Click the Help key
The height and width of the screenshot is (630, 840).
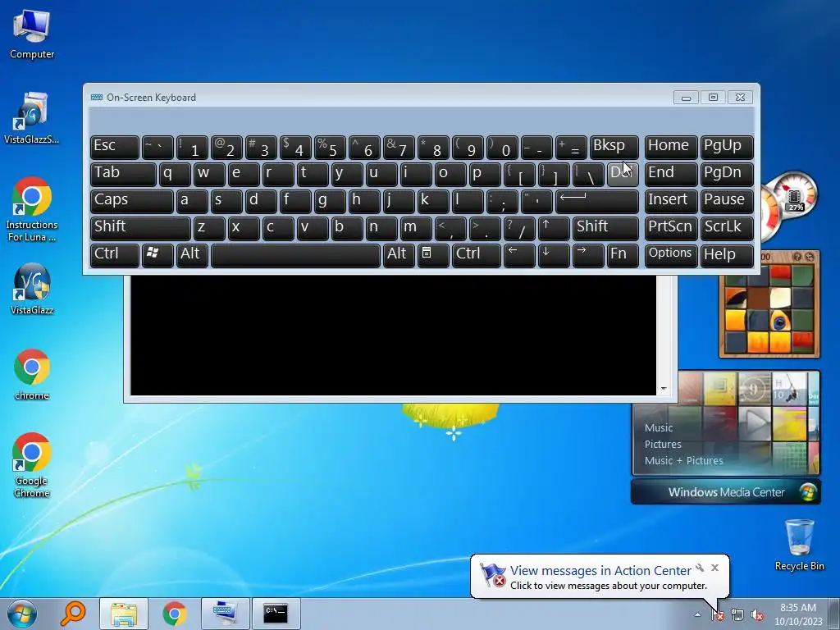(727, 255)
